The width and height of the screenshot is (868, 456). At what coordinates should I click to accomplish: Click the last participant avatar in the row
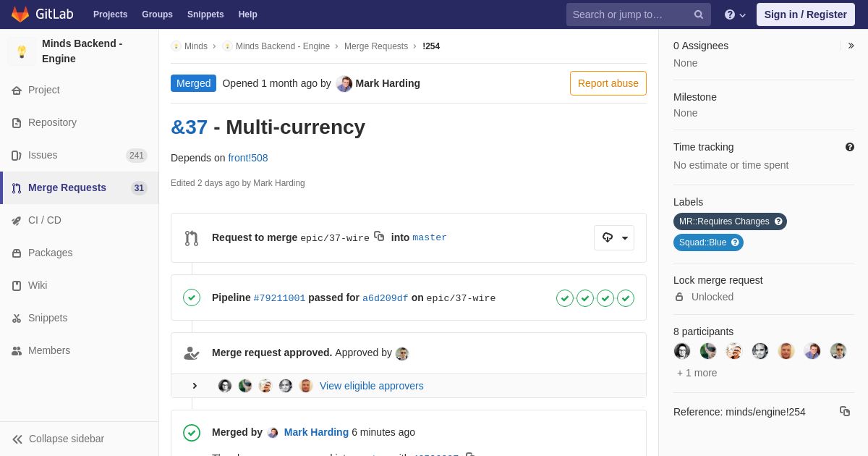click(x=838, y=351)
